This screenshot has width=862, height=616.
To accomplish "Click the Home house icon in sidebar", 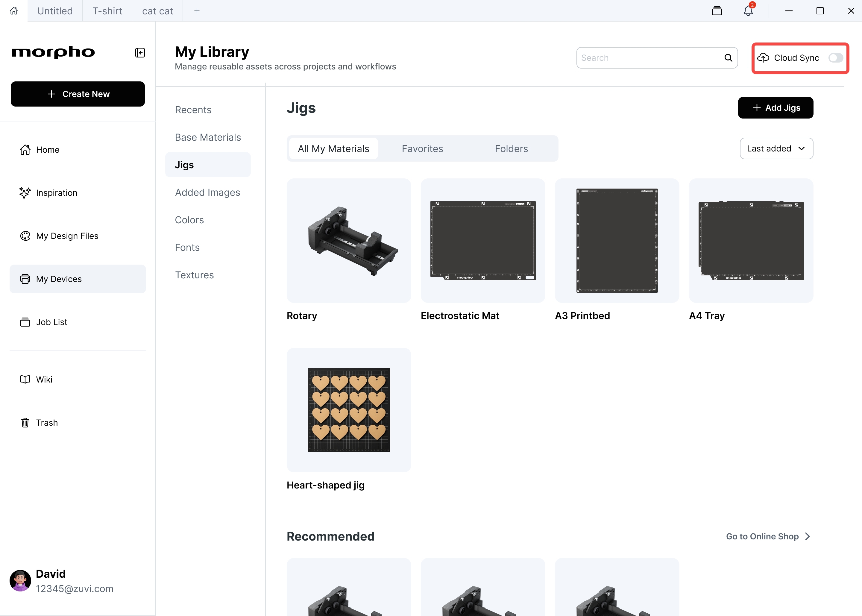I will pyautogui.click(x=25, y=149).
